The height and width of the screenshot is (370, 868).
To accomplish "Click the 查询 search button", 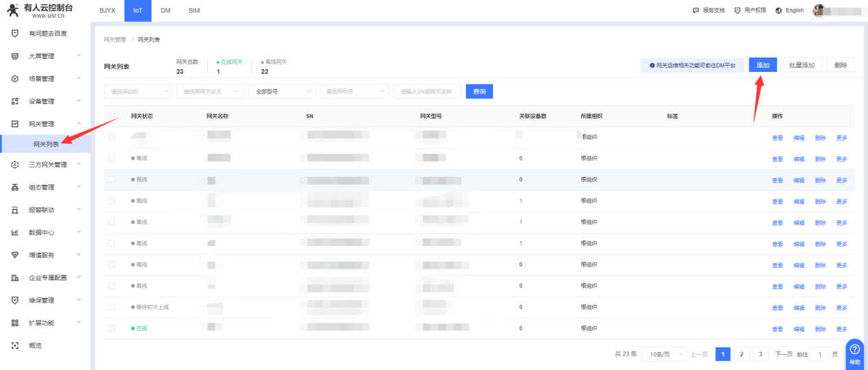I will tap(479, 91).
